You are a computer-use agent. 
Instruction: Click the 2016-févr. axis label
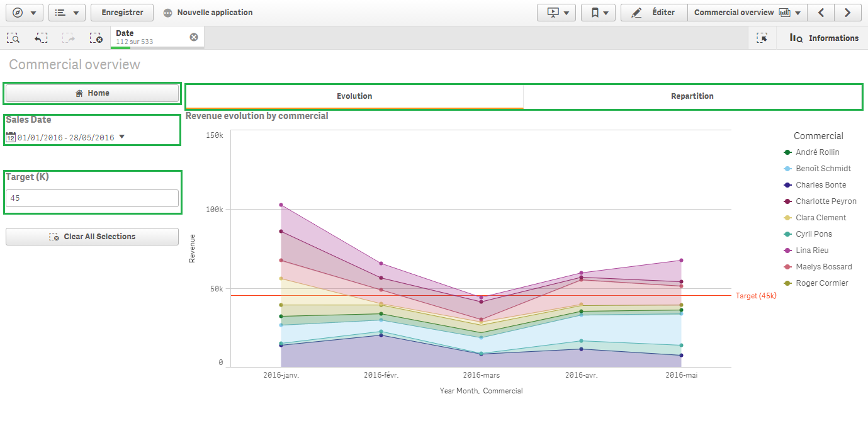tap(381, 375)
